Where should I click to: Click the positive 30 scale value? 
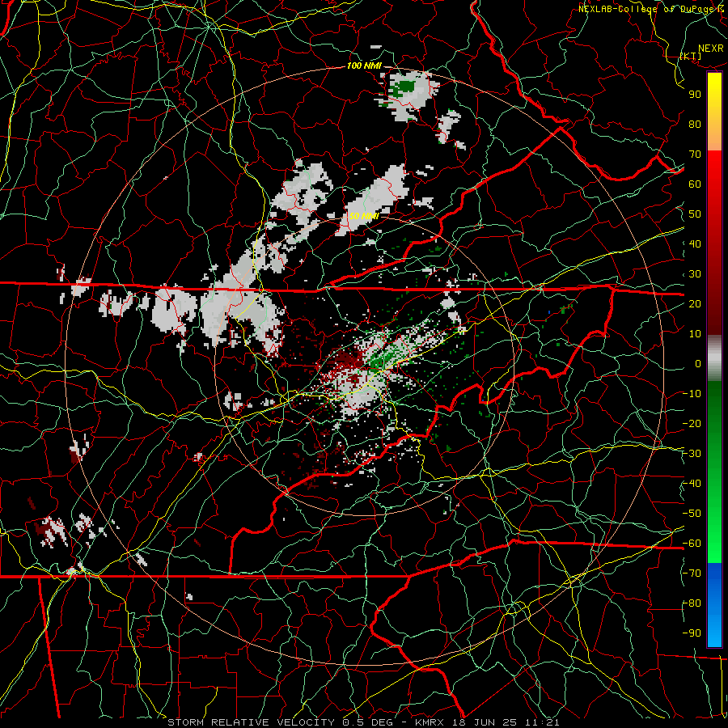(x=695, y=274)
